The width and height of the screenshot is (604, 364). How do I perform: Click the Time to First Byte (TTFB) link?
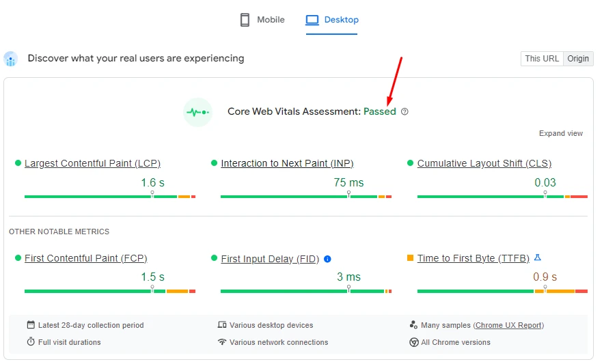pyautogui.click(x=473, y=258)
